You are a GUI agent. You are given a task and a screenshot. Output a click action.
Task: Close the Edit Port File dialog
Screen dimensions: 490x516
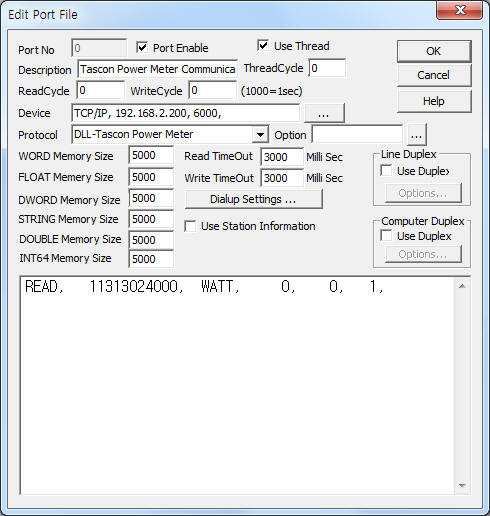(x=459, y=11)
